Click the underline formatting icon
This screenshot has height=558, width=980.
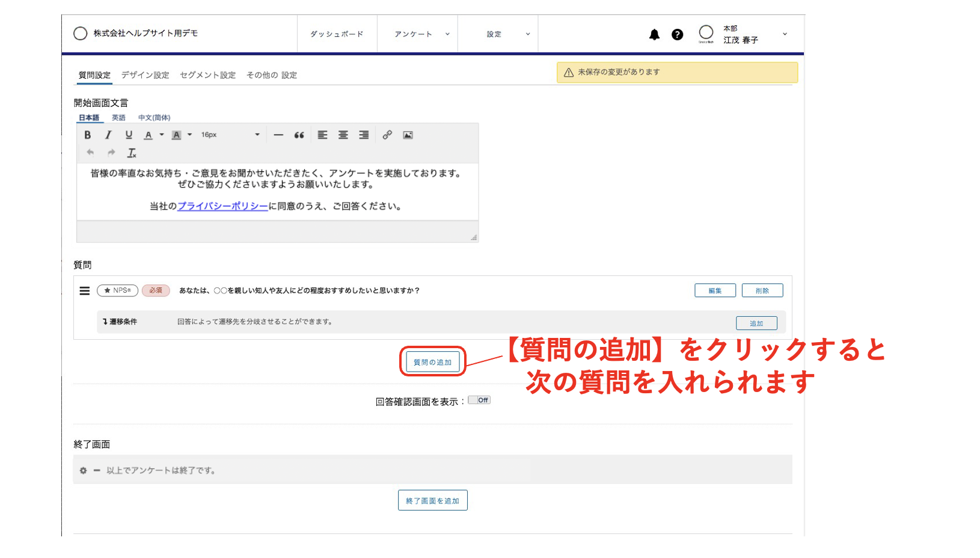[x=129, y=135]
